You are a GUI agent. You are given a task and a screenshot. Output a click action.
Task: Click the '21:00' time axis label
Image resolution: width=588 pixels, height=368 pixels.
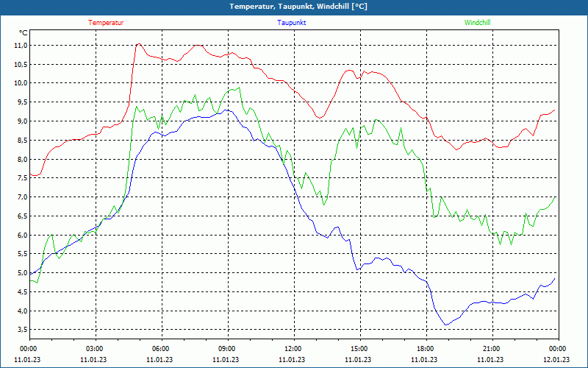click(x=492, y=349)
